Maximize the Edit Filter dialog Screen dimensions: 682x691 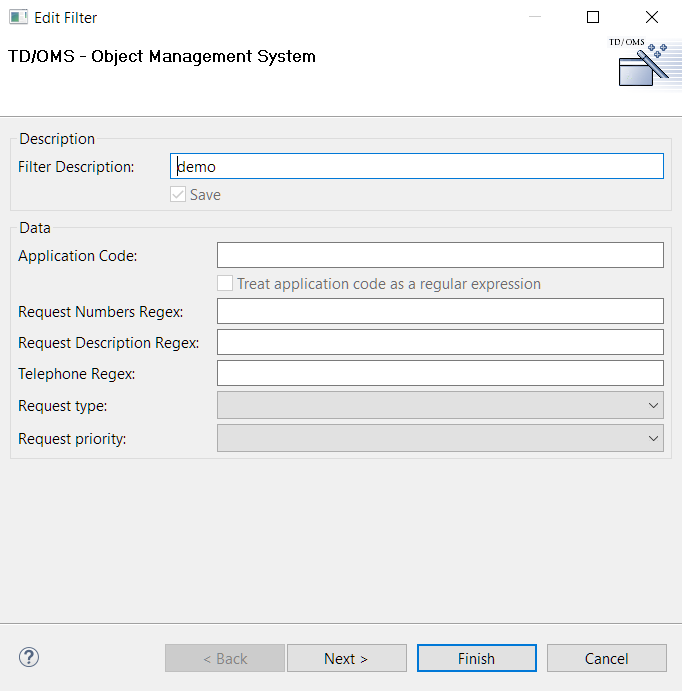593,17
